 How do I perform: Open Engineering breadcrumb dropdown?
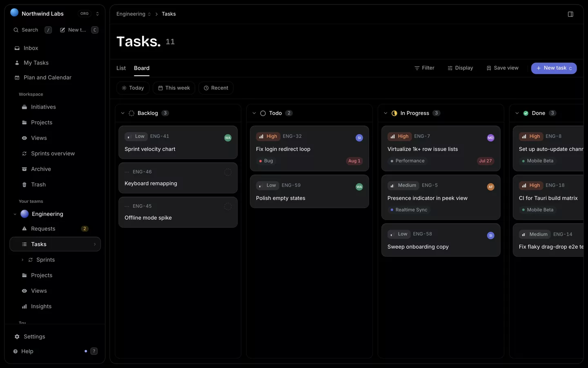coord(134,14)
